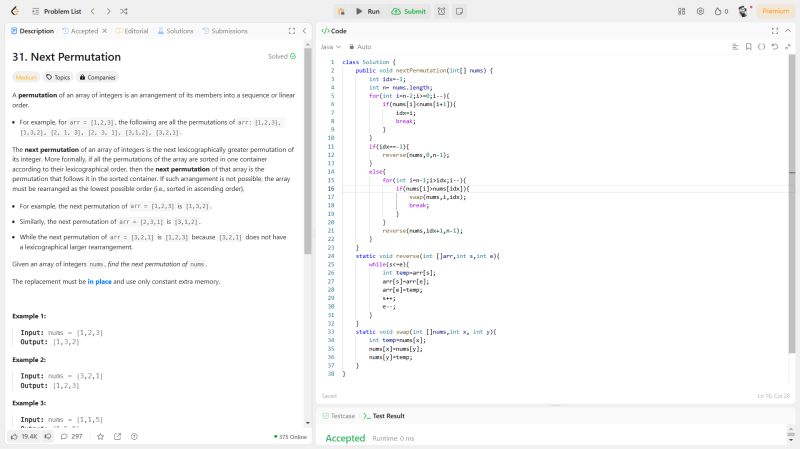
Task: Click the Accepted result text
Action: click(x=345, y=438)
